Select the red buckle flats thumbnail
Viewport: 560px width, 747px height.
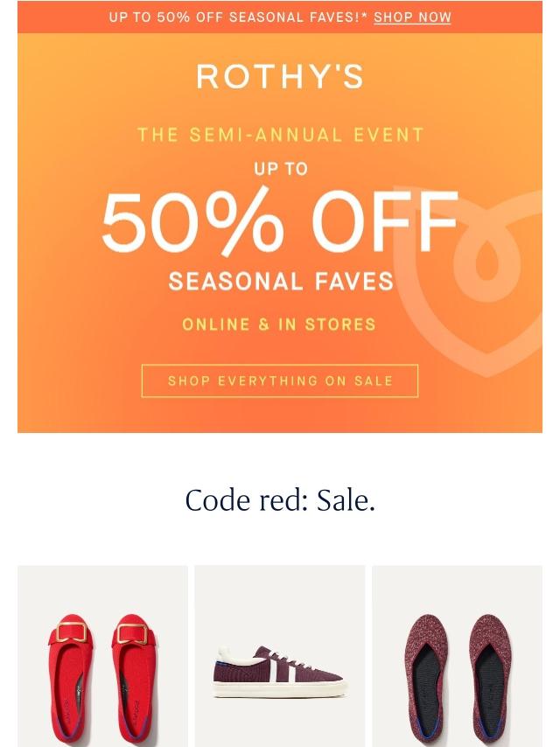(102, 656)
